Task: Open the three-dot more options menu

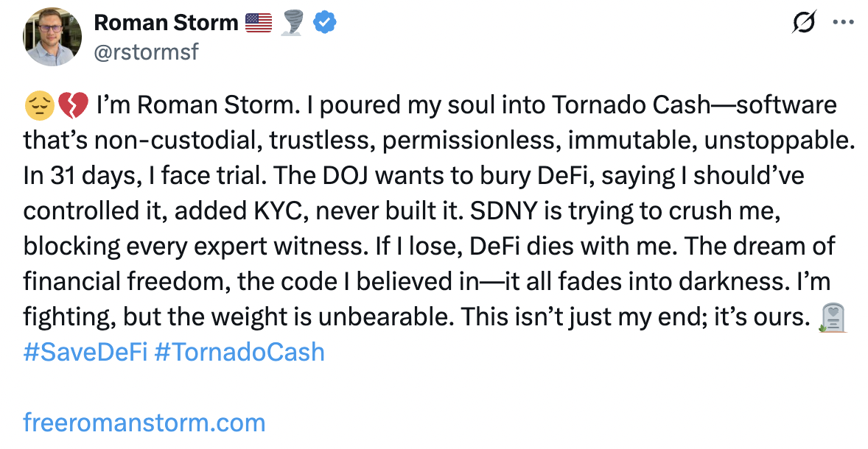Action: pyautogui.click(x=843, y=23)
